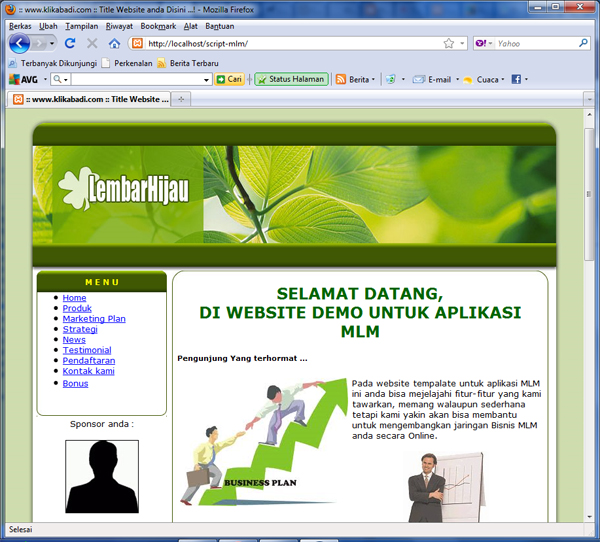
Task: Go to homepage via the Home icon
Action: (114, 44)
